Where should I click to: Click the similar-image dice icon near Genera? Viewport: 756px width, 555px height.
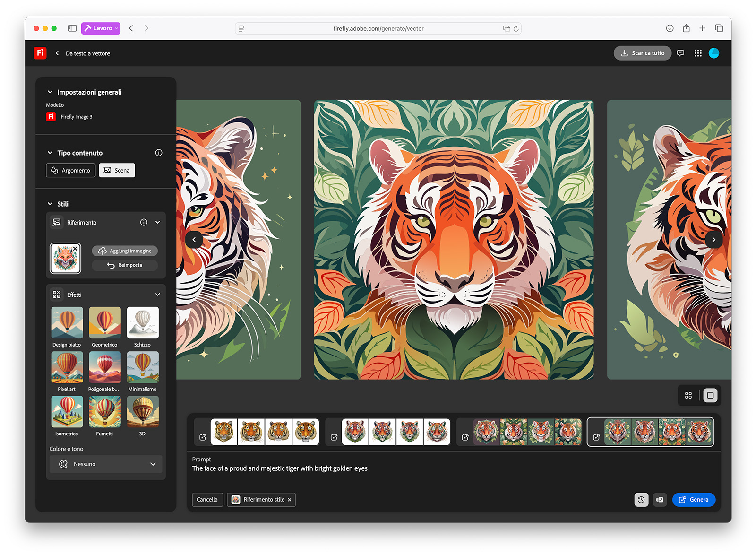click(660, 500)
